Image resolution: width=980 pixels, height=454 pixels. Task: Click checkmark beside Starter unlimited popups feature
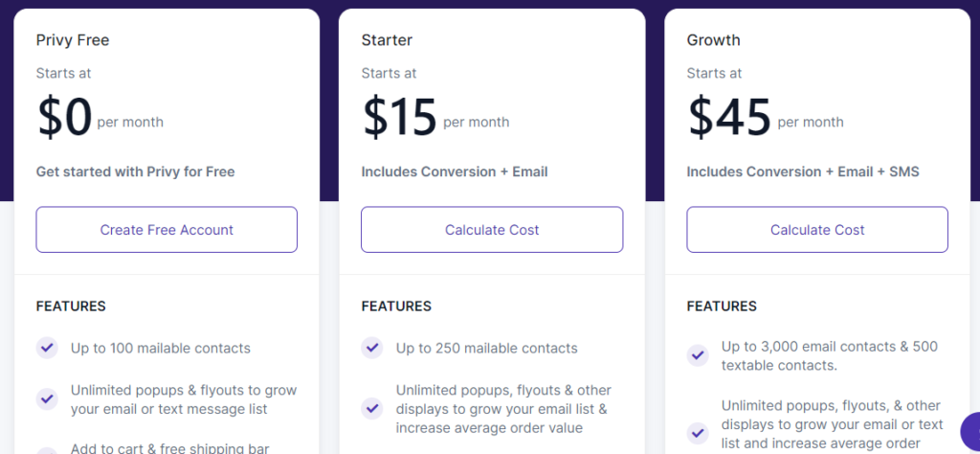(x=372, y=408)
